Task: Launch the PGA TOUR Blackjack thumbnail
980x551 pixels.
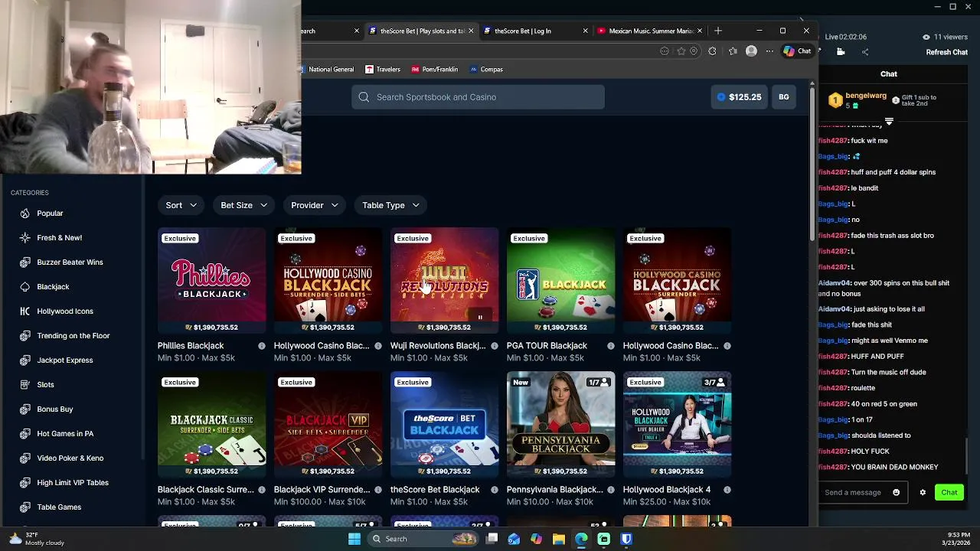Action: point(561,281)
